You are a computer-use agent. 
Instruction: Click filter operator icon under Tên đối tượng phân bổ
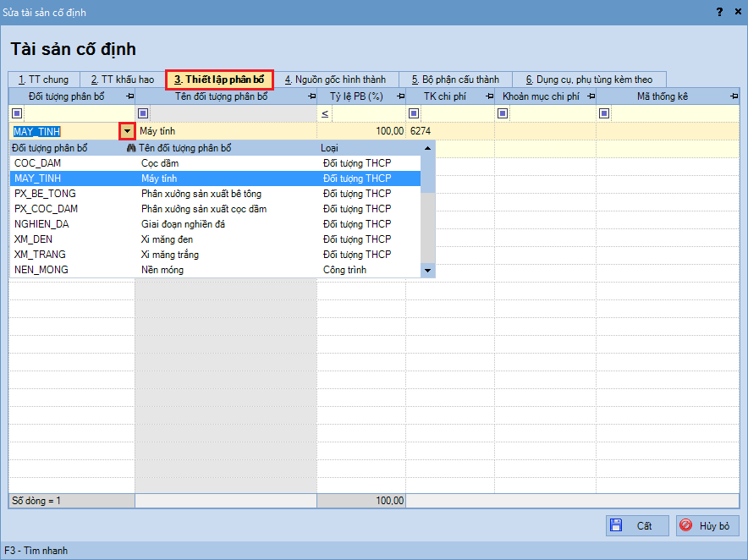tap(143, 113)
